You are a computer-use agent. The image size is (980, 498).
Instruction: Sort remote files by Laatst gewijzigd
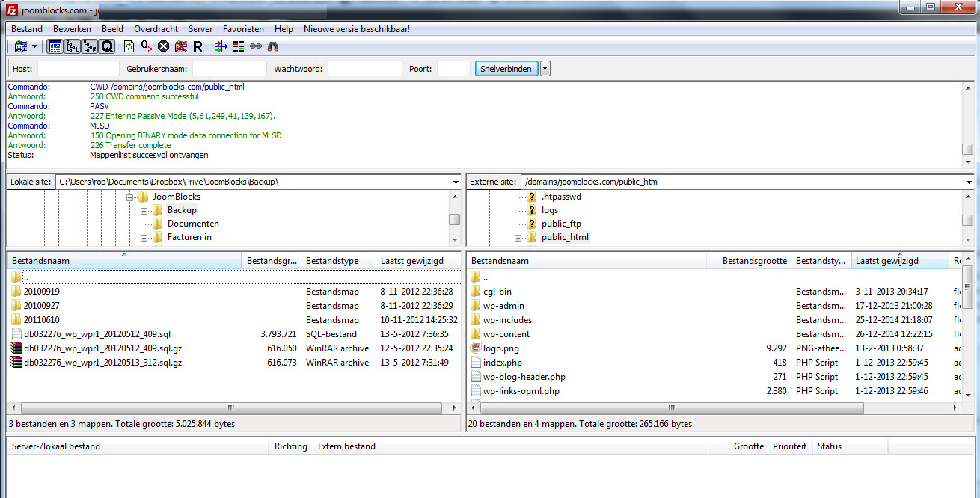click(x=901, y=261)
